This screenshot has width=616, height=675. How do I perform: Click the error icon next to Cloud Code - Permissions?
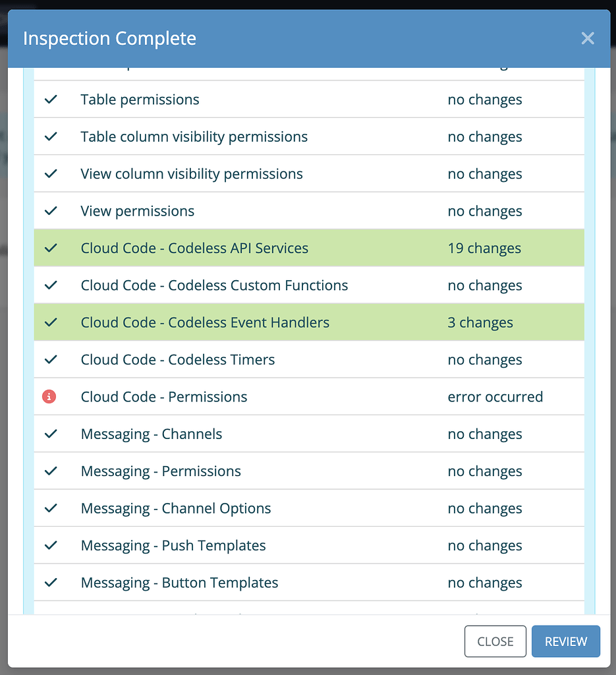click(x=49, y=396)
